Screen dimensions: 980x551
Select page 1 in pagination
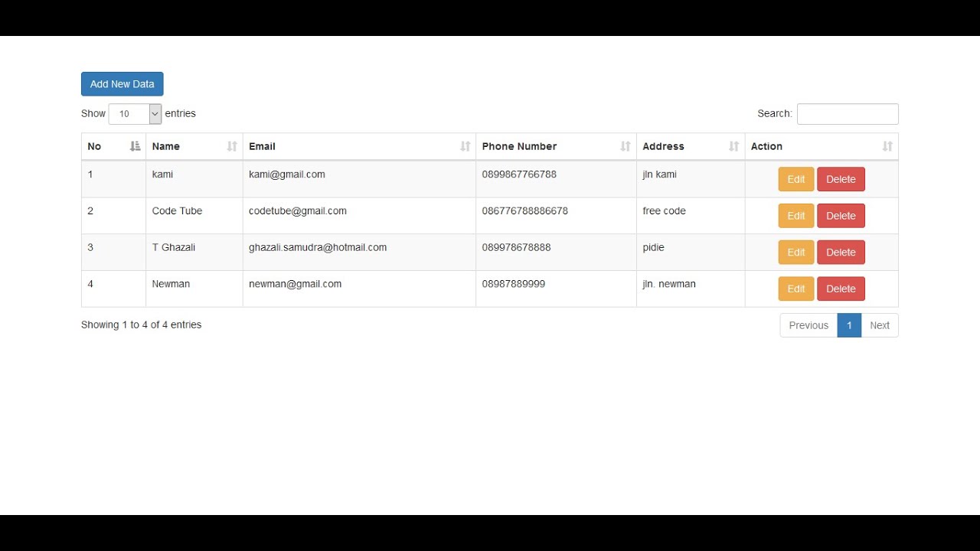[849, 325]
